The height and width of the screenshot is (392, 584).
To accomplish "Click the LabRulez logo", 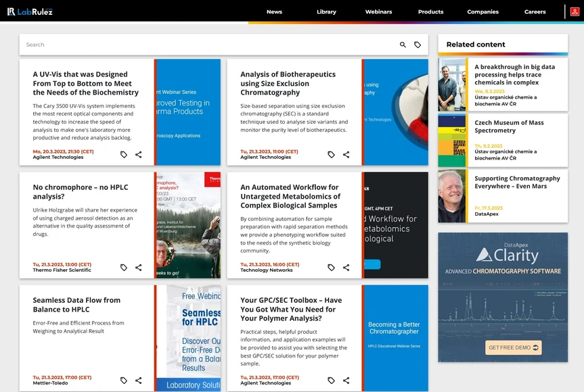I will pyautogui.click(x=30, y=11).
